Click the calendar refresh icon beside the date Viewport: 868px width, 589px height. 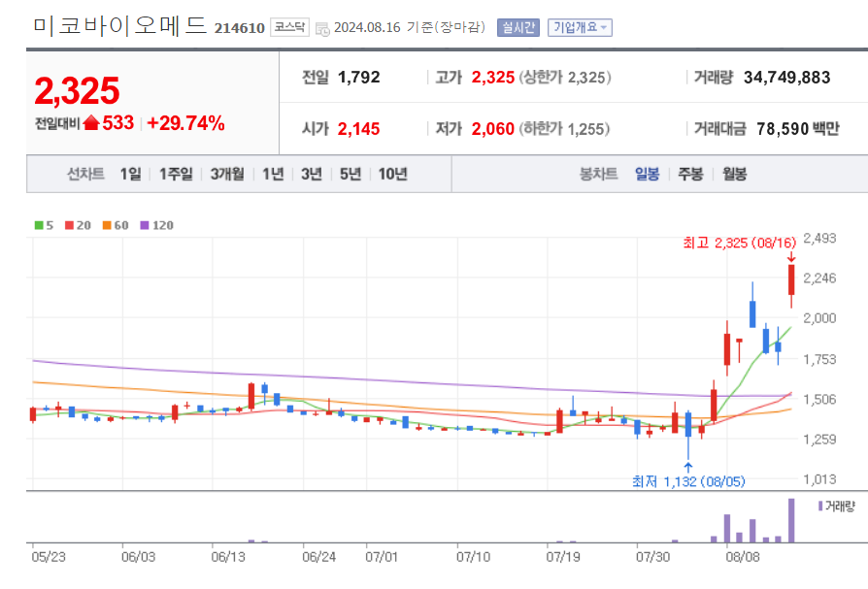click(x=323, y=27)
